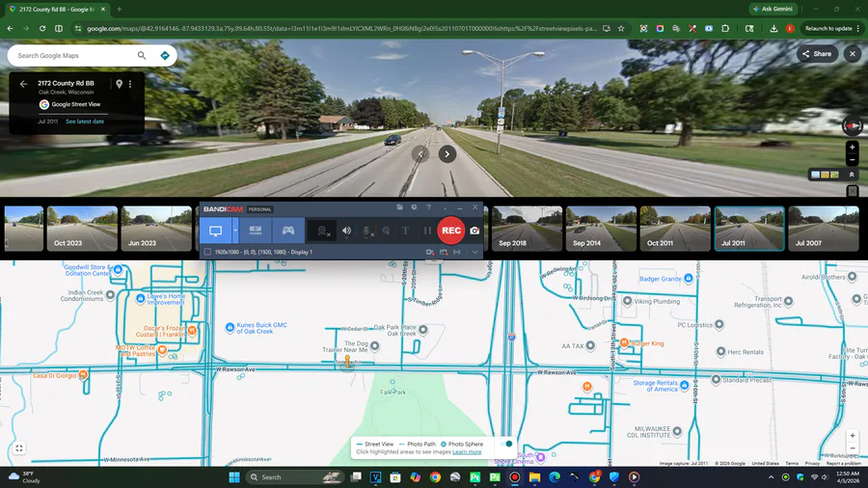Select the Sep 2014 Street View thumbnail
The image size is (868, 488).
[601, 229]
